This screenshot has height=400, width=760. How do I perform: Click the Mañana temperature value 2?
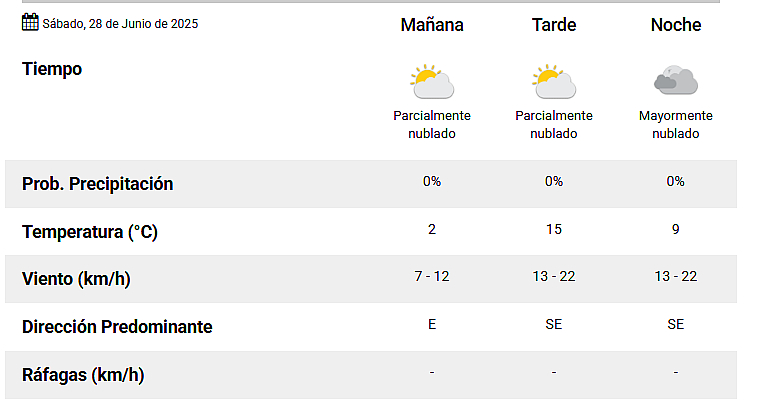(x=432, y=229)
